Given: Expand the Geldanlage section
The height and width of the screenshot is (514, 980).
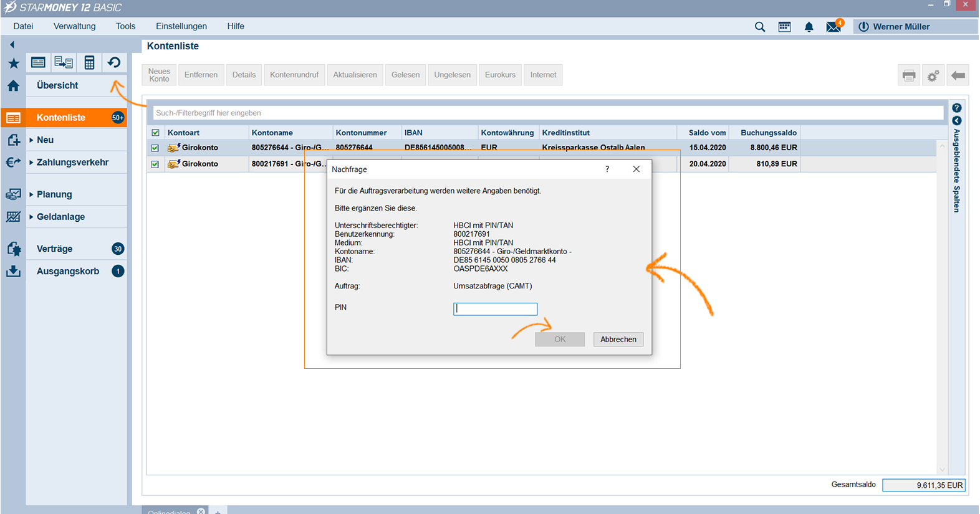Looking at the screenshot, I should [x=60, y=217].
